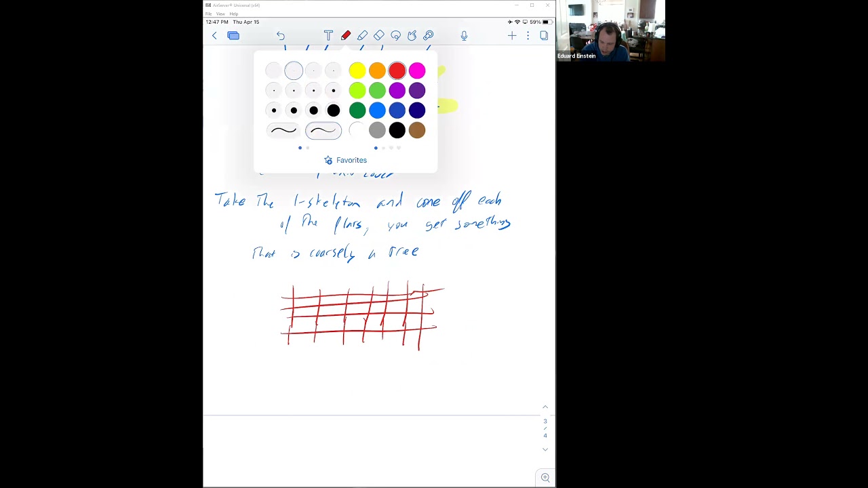Select the Text tool
Image resolution: width=868 pixels, height=488 pixels.
tap(328, 35)
